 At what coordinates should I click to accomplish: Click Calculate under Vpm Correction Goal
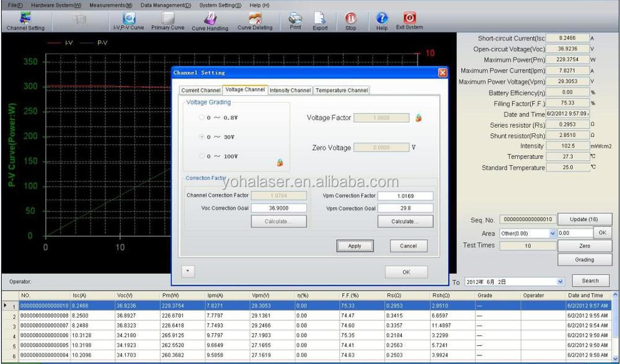tap(405, 221)
